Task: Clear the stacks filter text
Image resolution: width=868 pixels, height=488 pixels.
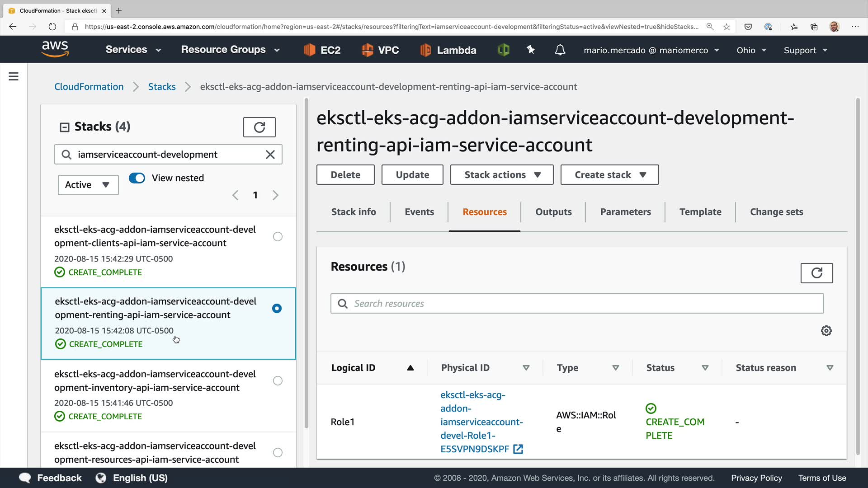Action: tap(270, 155)
